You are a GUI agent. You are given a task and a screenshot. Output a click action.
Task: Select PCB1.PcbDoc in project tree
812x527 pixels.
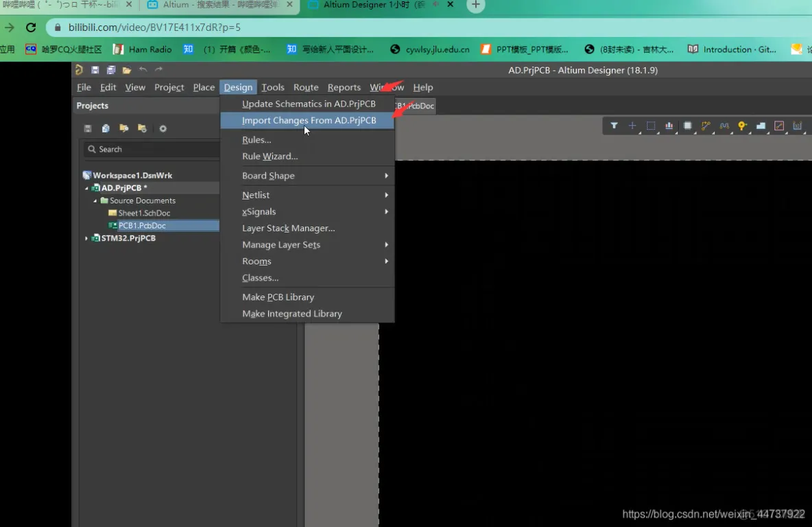(x=142, y=225)
